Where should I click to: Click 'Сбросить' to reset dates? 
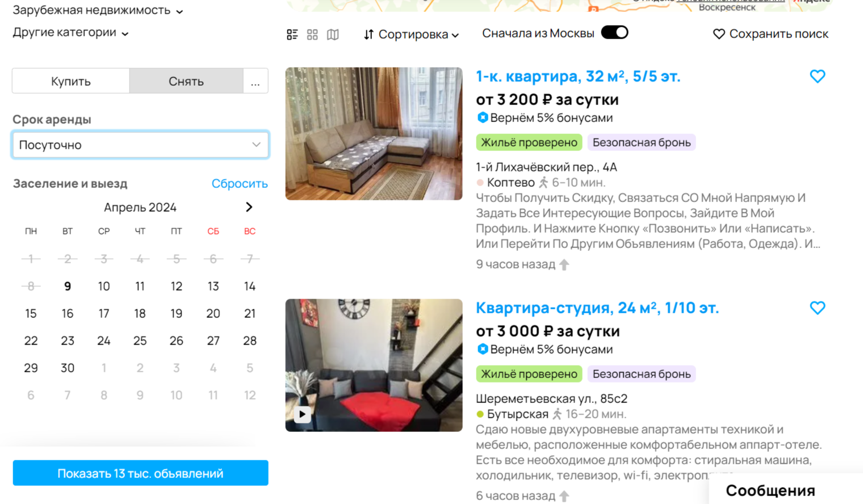pos(239,183)
